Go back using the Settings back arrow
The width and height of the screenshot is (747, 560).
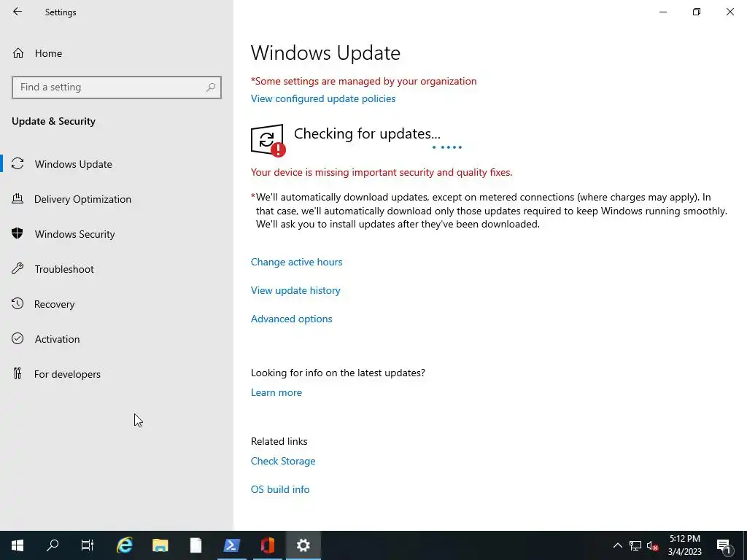[x=18, y=12]
